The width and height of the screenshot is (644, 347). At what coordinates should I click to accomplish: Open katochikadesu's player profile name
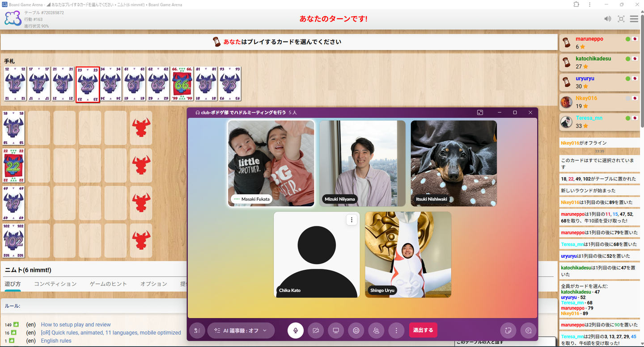(593, 59)
